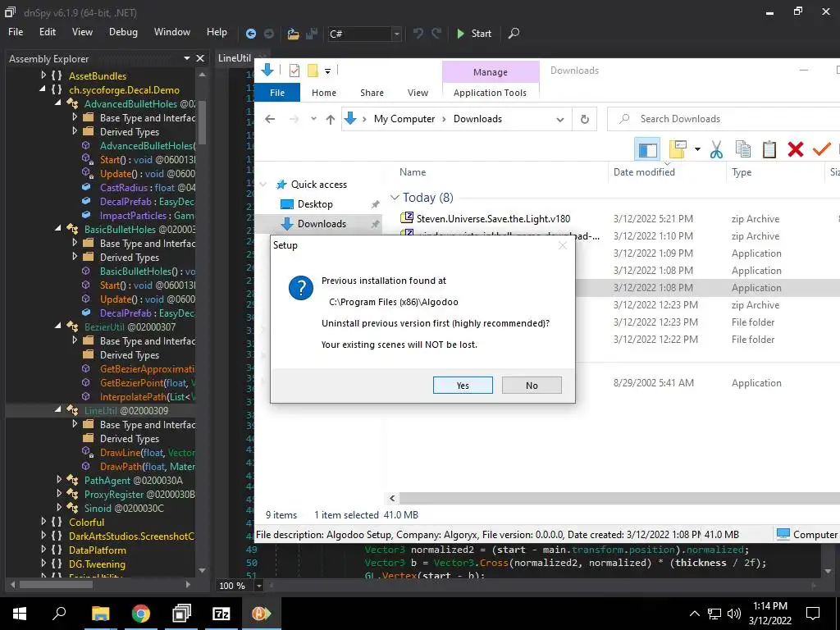Click Search Downloads field

724,119
